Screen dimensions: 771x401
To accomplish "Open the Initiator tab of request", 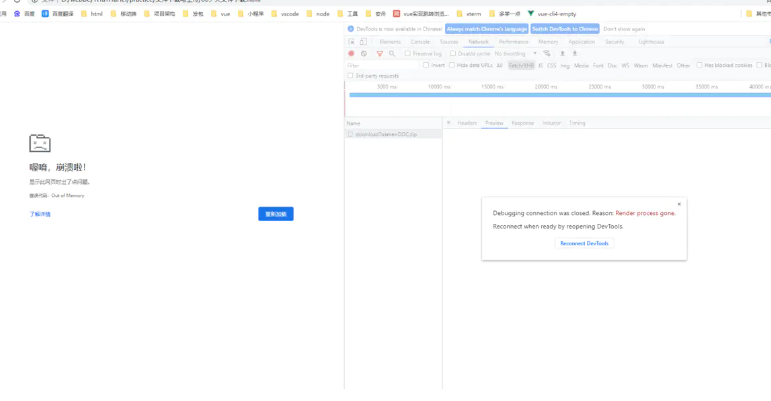I will 551,123.
